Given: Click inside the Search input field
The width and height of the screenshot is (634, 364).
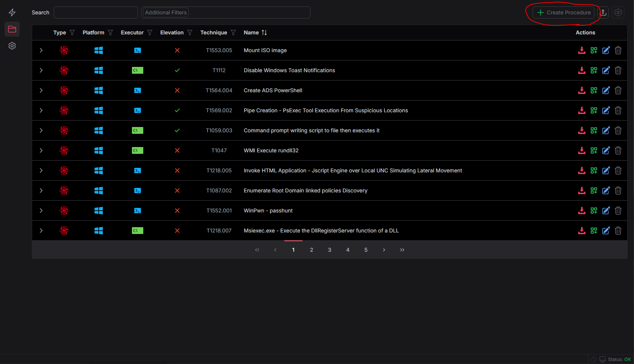Looking at the screenshot, I should [x=95, y=12].
